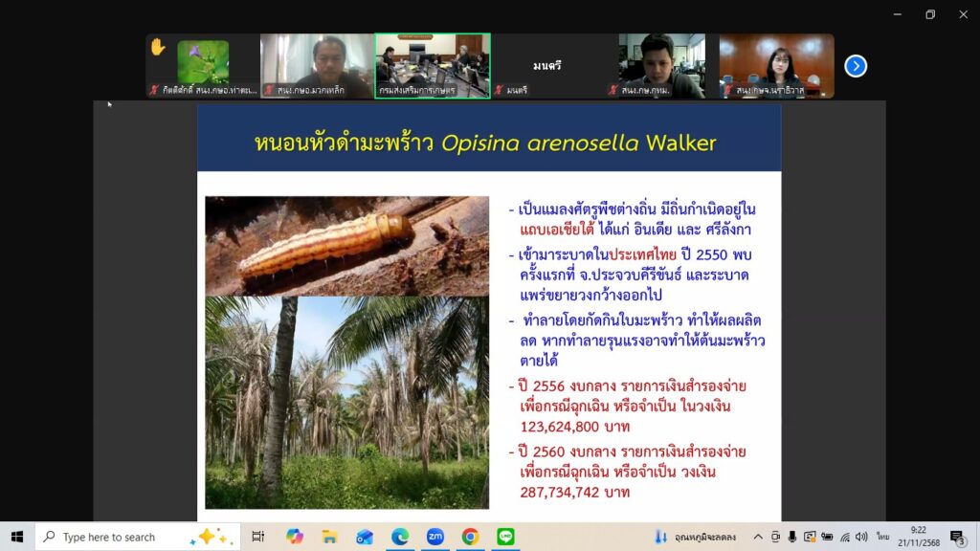Click Task View icon on the taskbar
This screenshot has width=980, height=551.
257,537
